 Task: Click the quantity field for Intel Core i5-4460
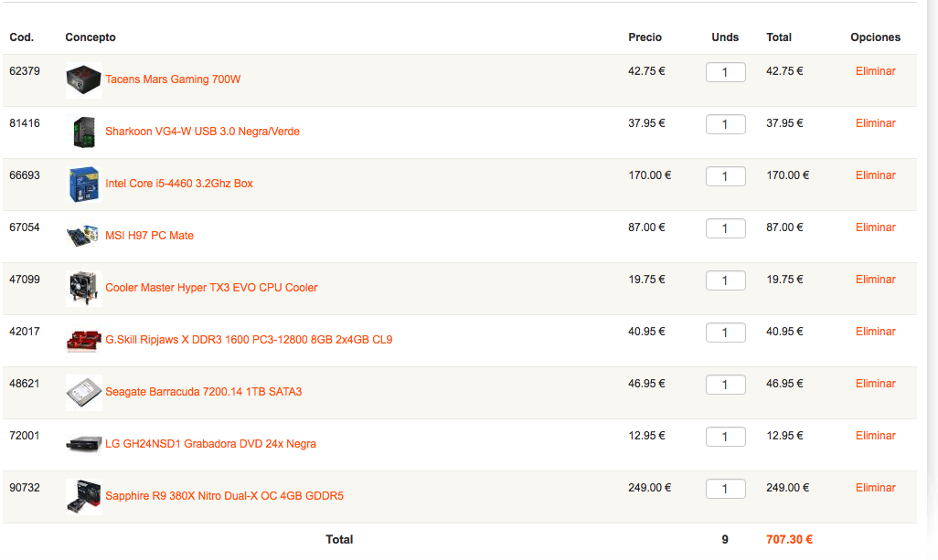[x=726, y=176]
